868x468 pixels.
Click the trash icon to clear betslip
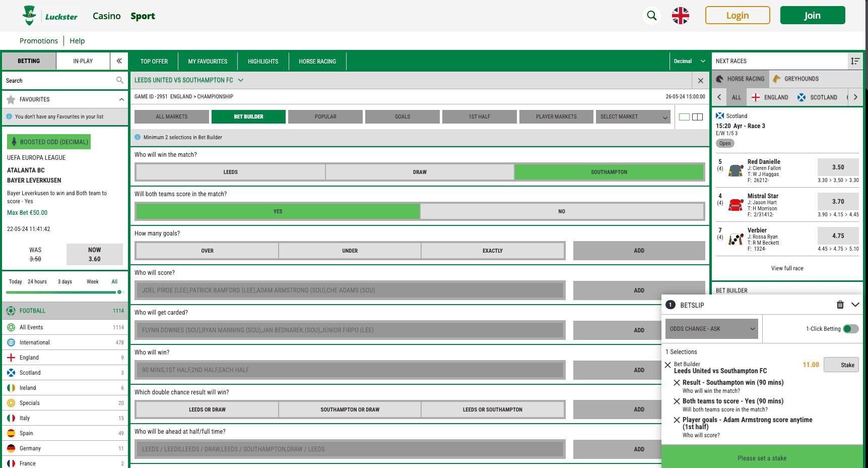(840, 305)
